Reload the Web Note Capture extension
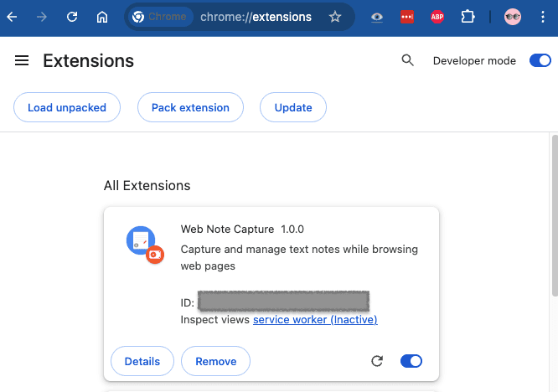The image size is (558, 392). tap(377, 361)
